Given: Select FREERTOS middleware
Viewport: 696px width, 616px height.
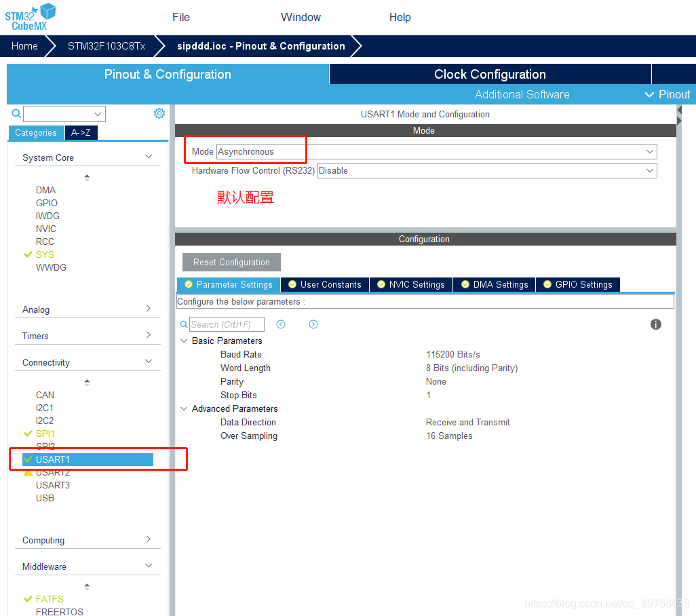Looking at the screenshot, I should click(x=60, y=611).
